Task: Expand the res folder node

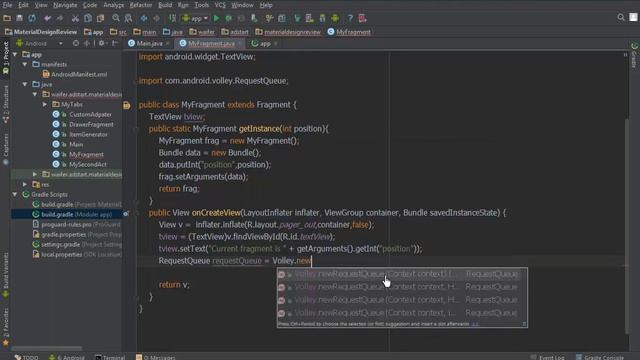Action: point(25,184)
